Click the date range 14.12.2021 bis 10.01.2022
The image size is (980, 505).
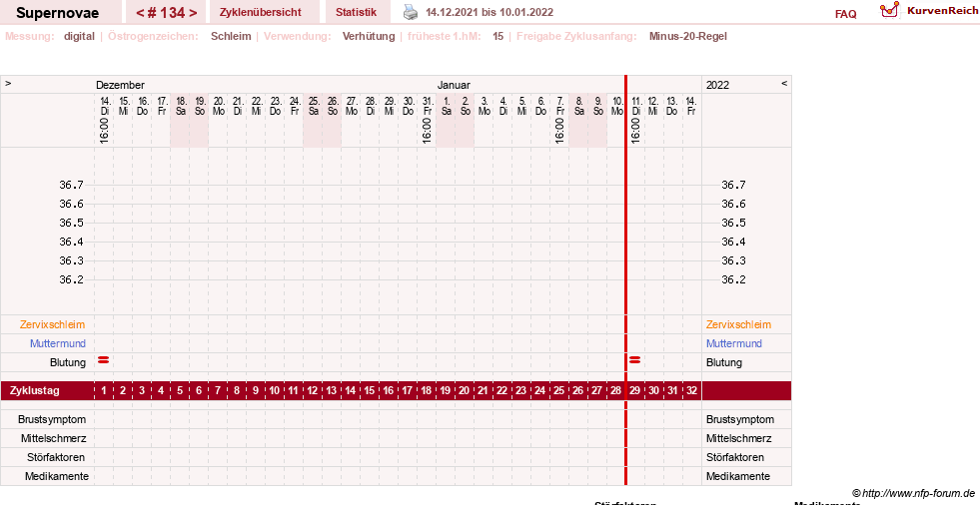(x=490, y=12)
